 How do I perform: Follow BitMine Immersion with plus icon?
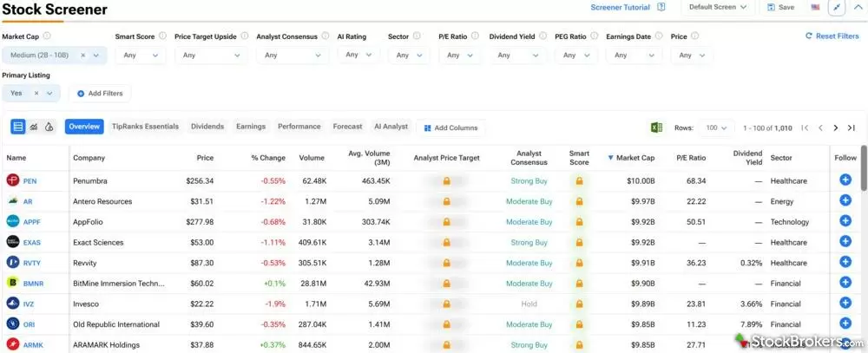(845, 282)
